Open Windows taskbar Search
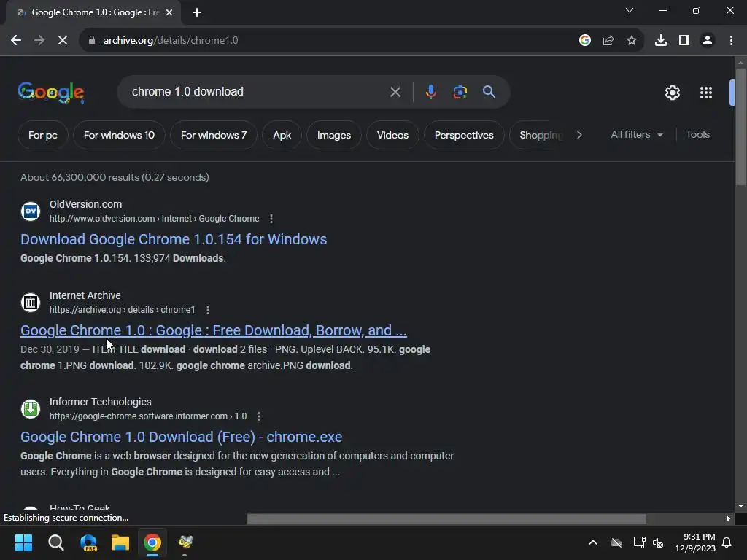The height and width of the screenshot is (560, 747). coord(55,542)
